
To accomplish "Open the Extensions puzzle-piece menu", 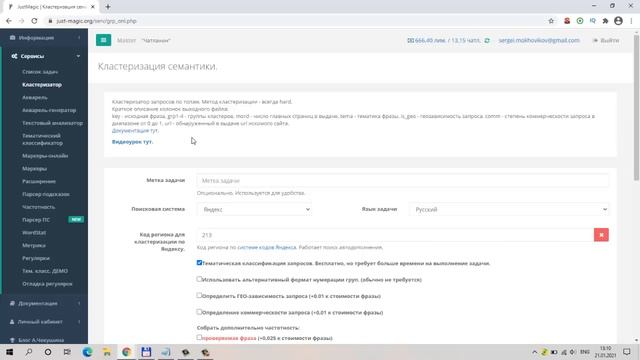I will pyautogui.click(x=605, y=21).
